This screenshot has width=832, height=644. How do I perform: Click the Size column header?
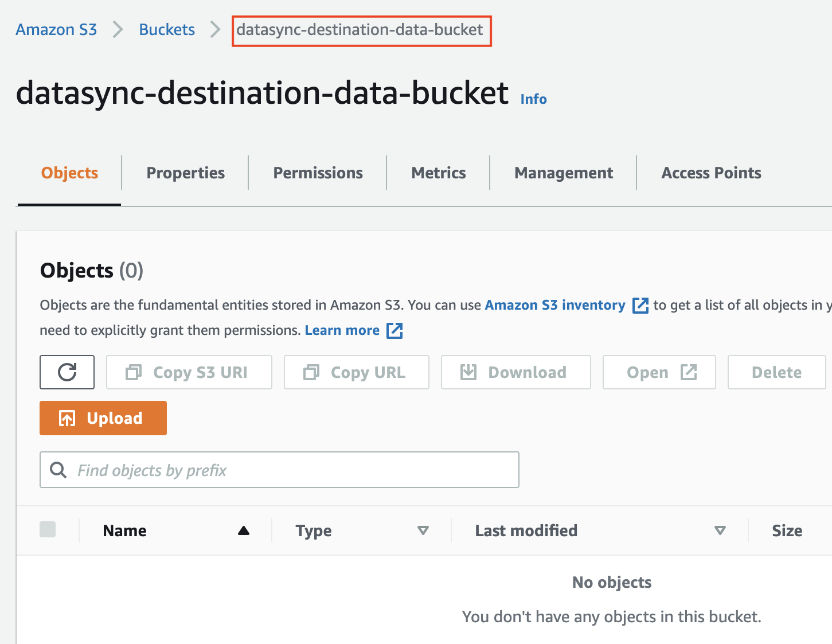787,530
